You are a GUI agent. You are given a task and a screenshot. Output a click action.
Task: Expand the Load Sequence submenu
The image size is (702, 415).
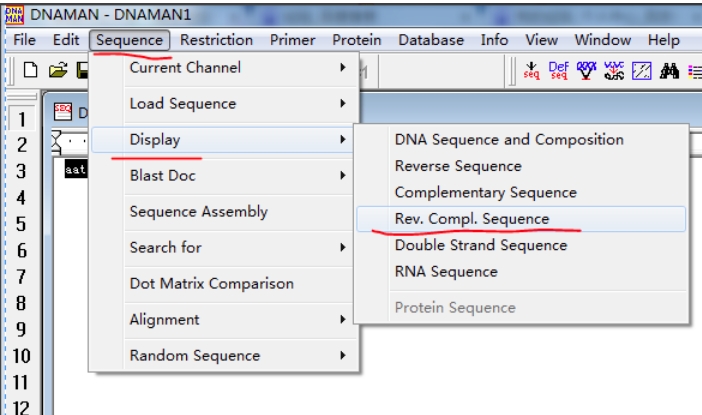[224, 103]
